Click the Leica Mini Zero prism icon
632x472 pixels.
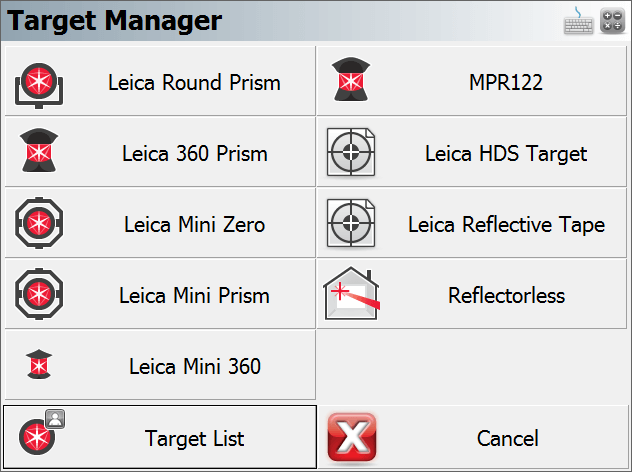click(39, 223)
